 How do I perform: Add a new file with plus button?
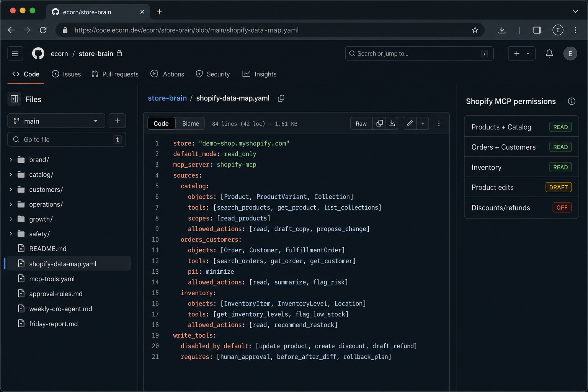[x=117, y=121]
